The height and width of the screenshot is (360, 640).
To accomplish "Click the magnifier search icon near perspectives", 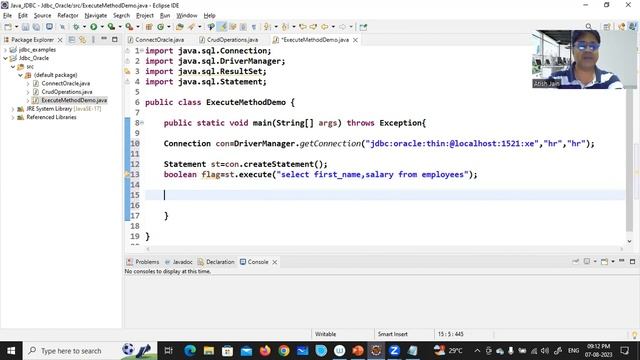I will (589, 27).
